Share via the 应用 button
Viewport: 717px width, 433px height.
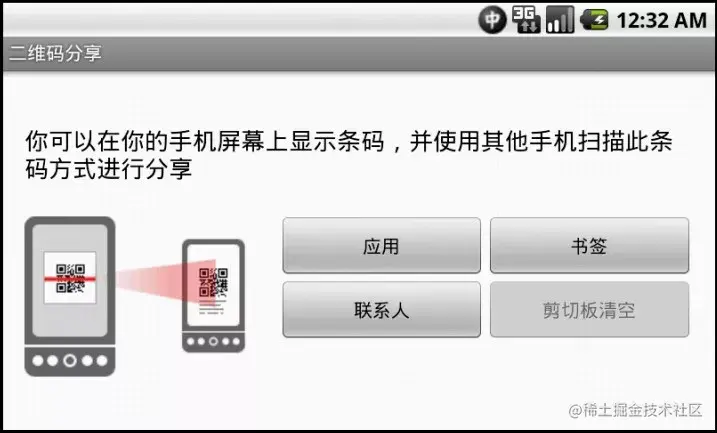point(381,246)
